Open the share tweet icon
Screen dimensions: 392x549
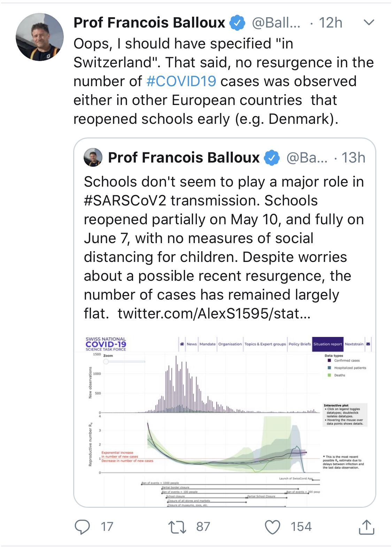pos(366,527)
